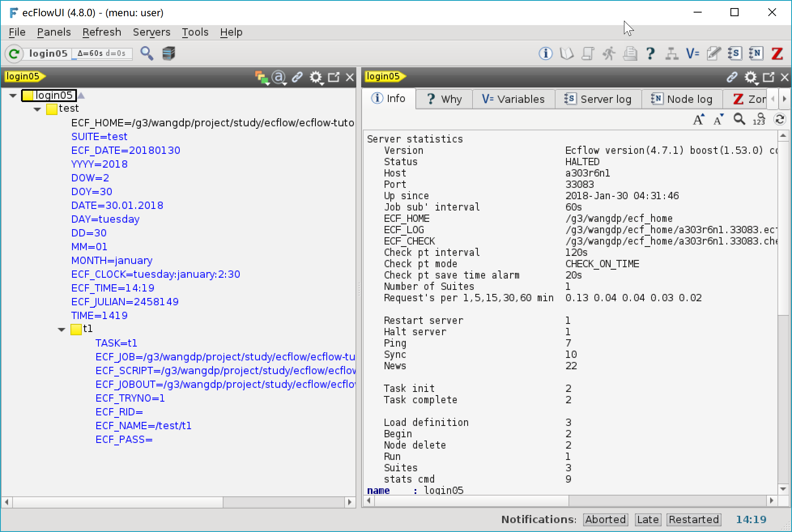Open the Servers menu
The width and height of the screenshot is (792, 532).
[151, 32]
